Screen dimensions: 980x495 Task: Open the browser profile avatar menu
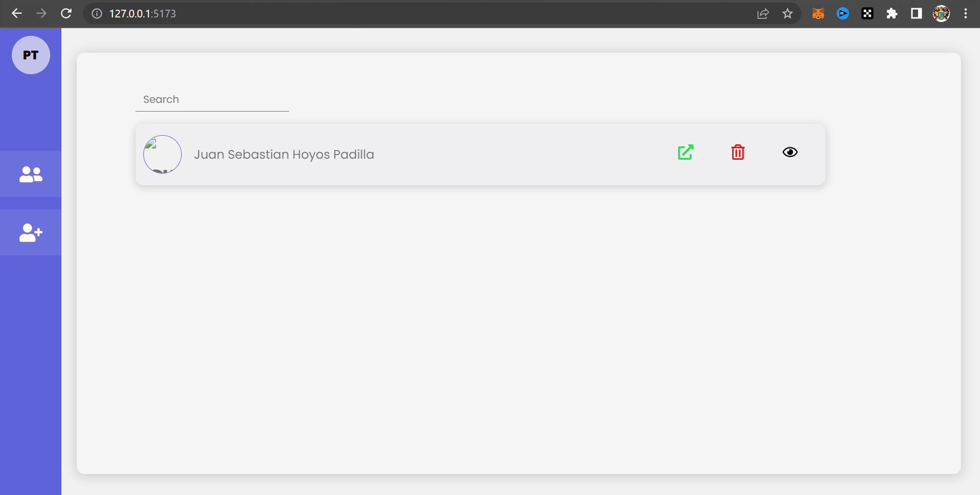942,13
